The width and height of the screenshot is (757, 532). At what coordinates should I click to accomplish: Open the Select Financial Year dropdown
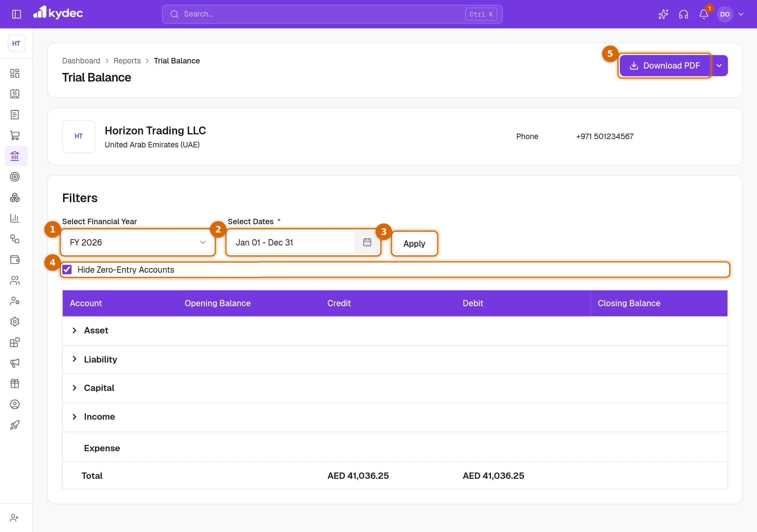click(x=138, y=242)
